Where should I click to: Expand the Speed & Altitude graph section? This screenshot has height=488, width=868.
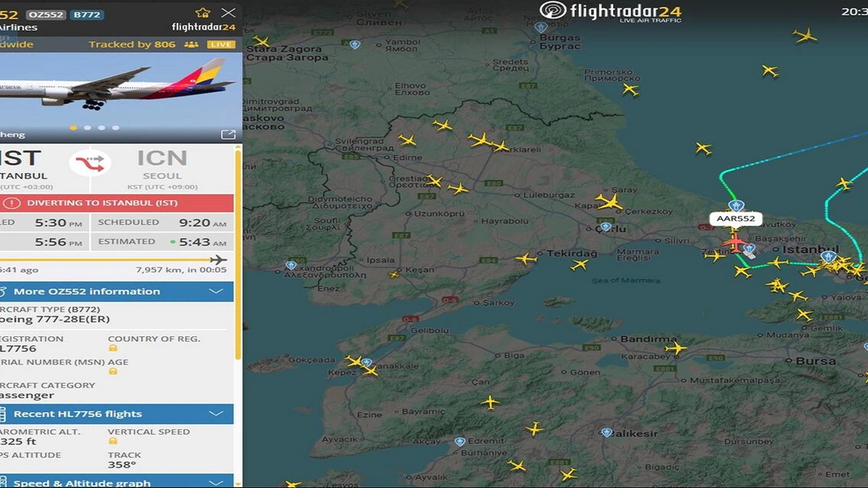click(x=117, y=481)
